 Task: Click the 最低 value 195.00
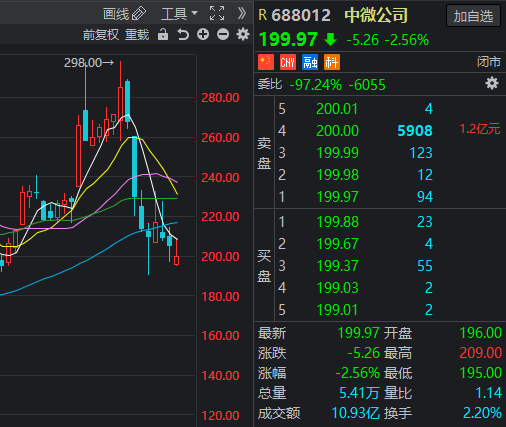pyautogui.click(x=480, y=373)
